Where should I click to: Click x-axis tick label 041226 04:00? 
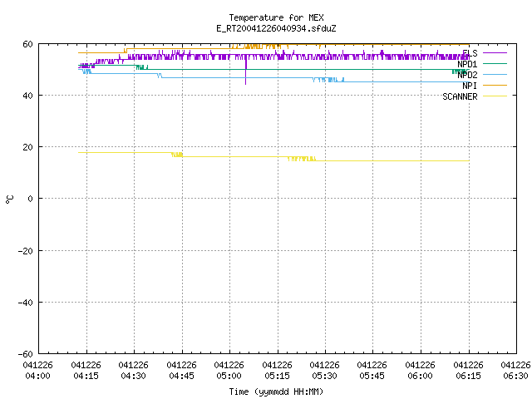(x=37, y=371)
